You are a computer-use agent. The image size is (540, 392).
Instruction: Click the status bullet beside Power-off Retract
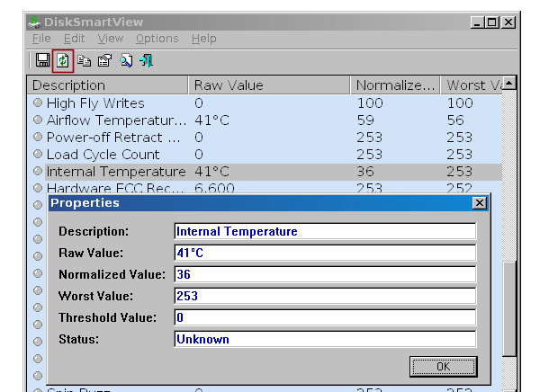click(38, 137)
